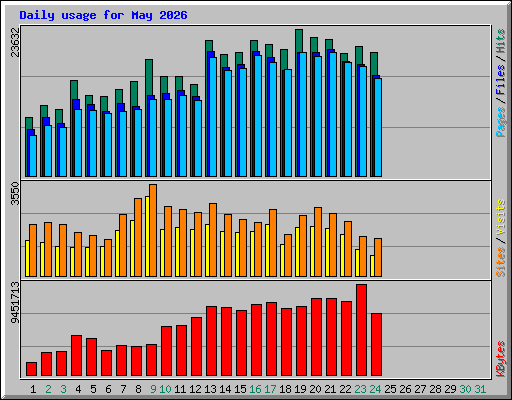The height and width of the screenshot is (400, 512).
Task: Click day 20 on the x-axis
Action: pos(315,389)
